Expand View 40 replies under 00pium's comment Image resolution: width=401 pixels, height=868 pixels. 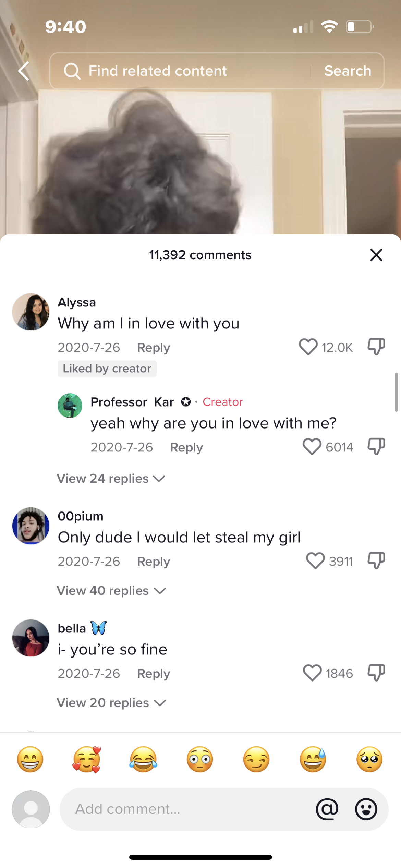(x=111, y=590)
